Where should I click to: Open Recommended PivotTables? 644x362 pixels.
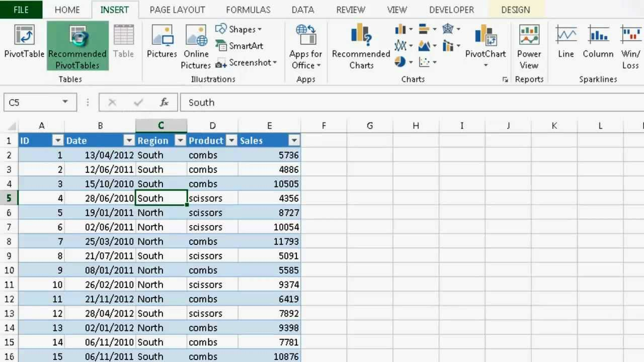point(77,46)
